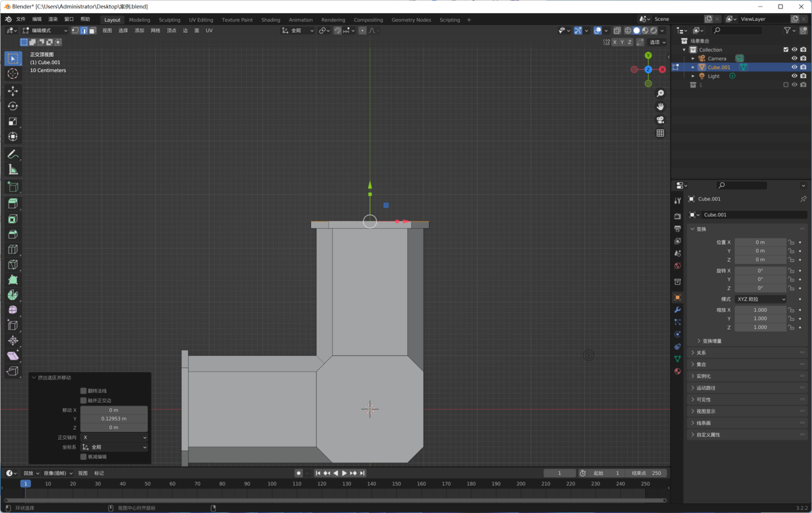
Task: Select the Measure ruler tool
Action: (12, 170)
